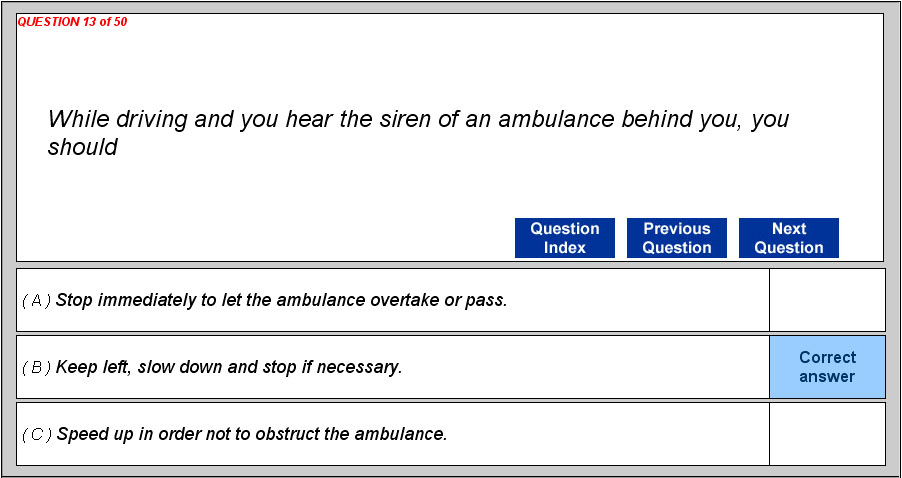Screen dimensions: 902x478
Task: Select answer text 'Stop immediately to let the ambulance'
Action: pos(200,300)
